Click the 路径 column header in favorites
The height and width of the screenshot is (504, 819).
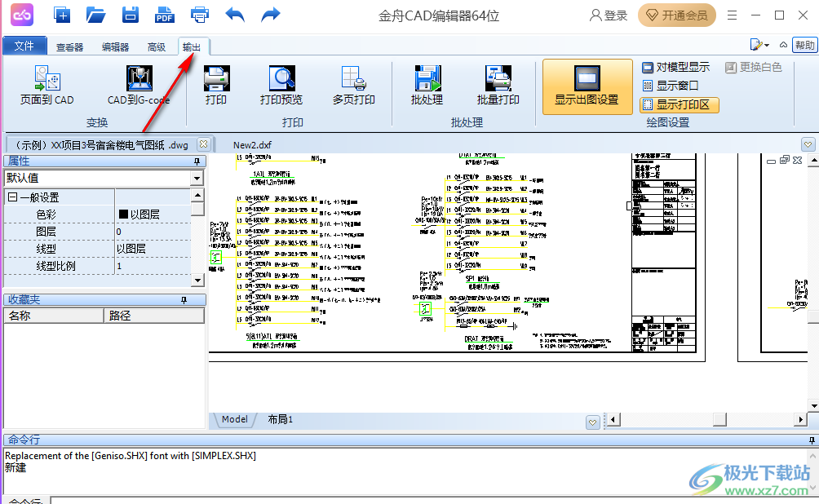click(x=154, y=316)
